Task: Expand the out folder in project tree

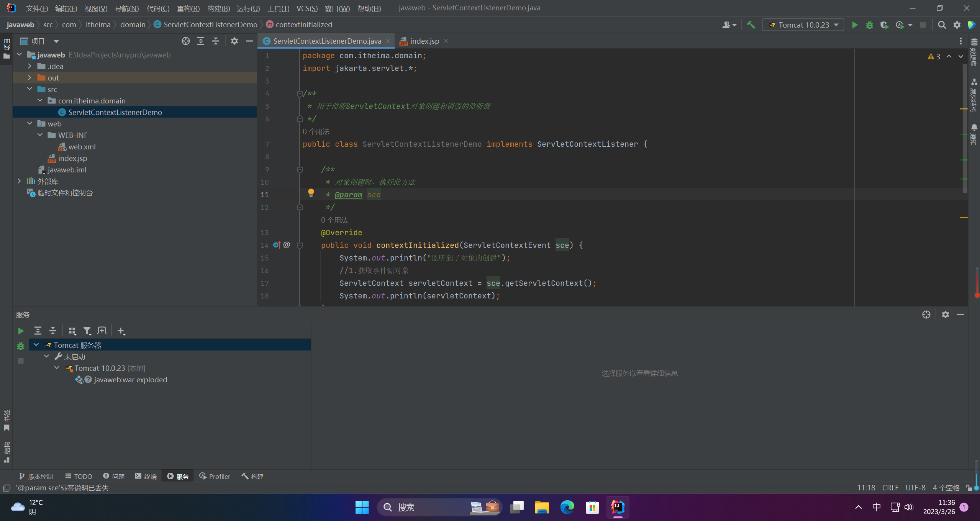Action: click(29, 78)
